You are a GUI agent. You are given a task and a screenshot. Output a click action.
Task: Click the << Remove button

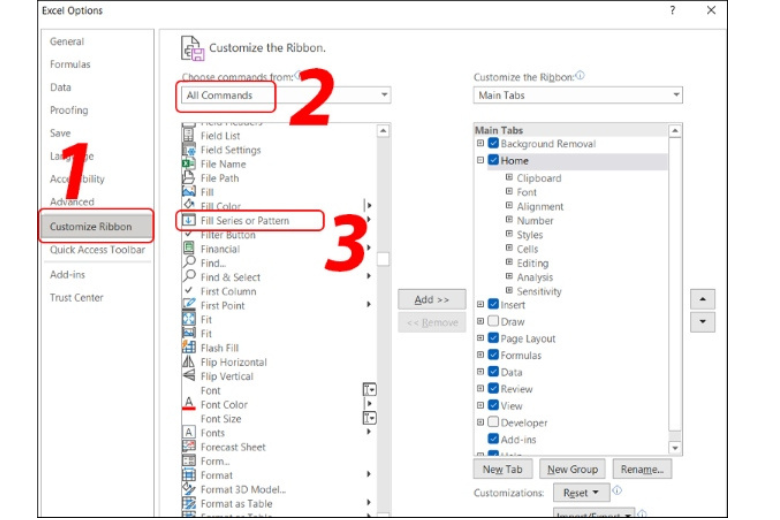pos(432,322)
